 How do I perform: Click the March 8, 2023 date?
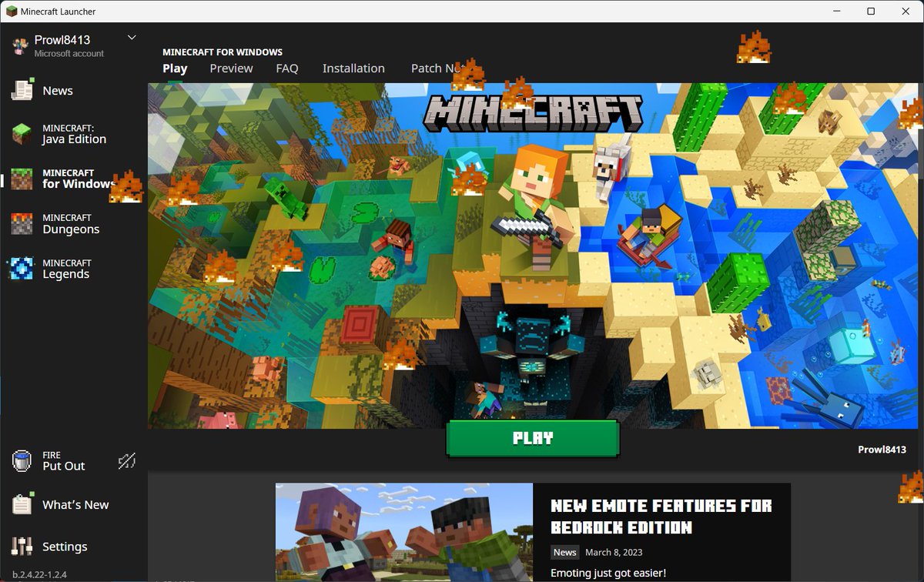[614, 552]
